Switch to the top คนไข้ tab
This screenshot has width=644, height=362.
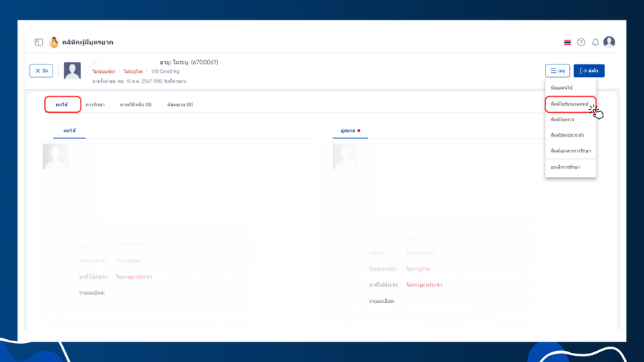(x=62, y=104)
